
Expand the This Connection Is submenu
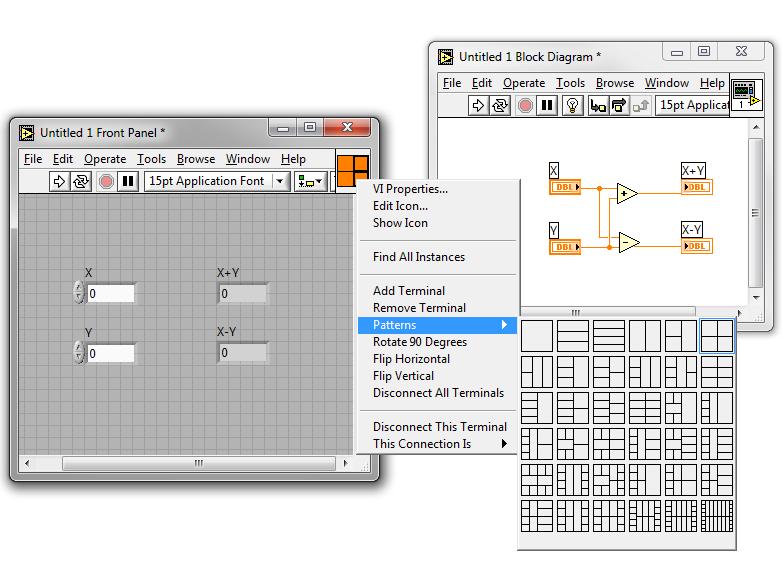click(x=437, y=444)
